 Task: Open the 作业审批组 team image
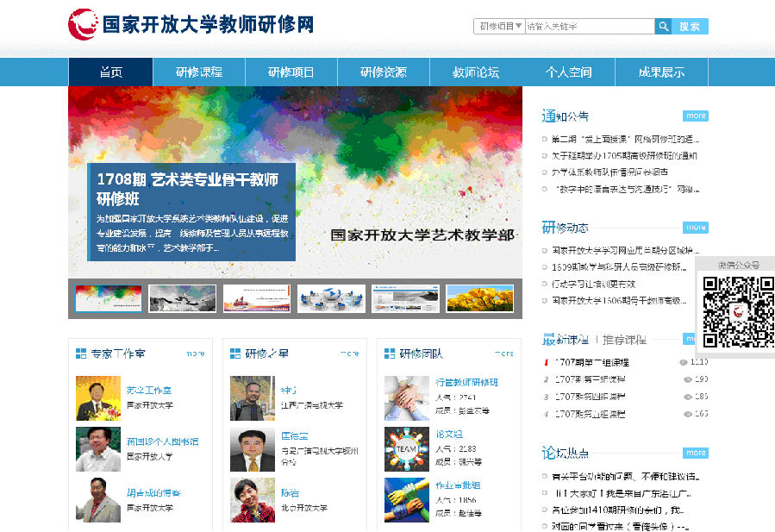[407, 499]
